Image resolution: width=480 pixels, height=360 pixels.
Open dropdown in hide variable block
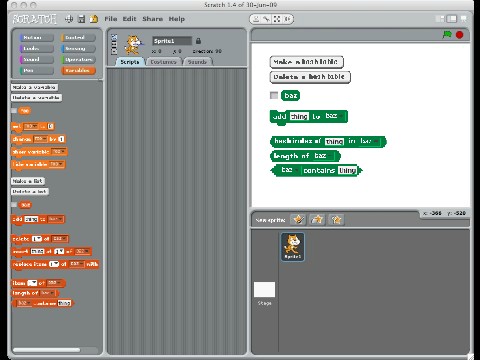coord(56,164)
